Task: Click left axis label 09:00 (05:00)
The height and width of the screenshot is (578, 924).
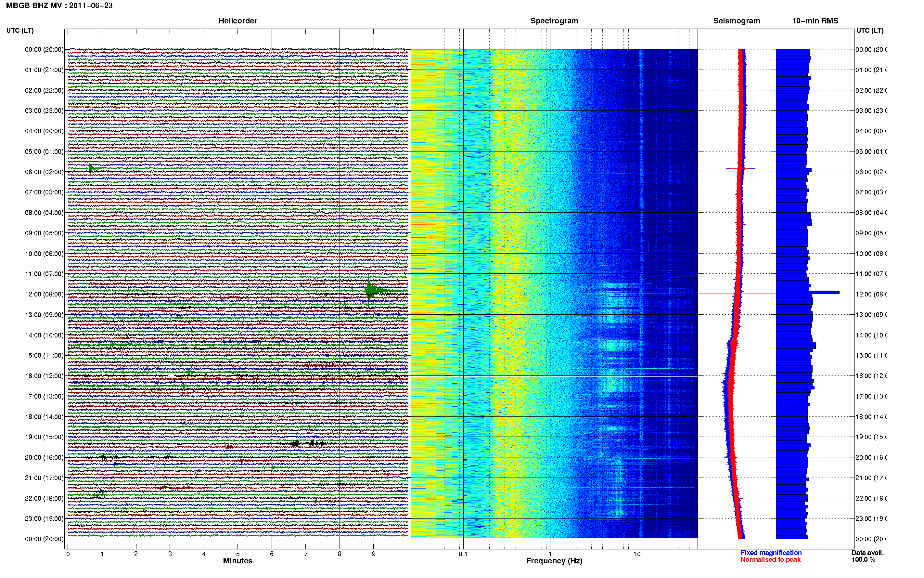Action: (x=44, y=233)
